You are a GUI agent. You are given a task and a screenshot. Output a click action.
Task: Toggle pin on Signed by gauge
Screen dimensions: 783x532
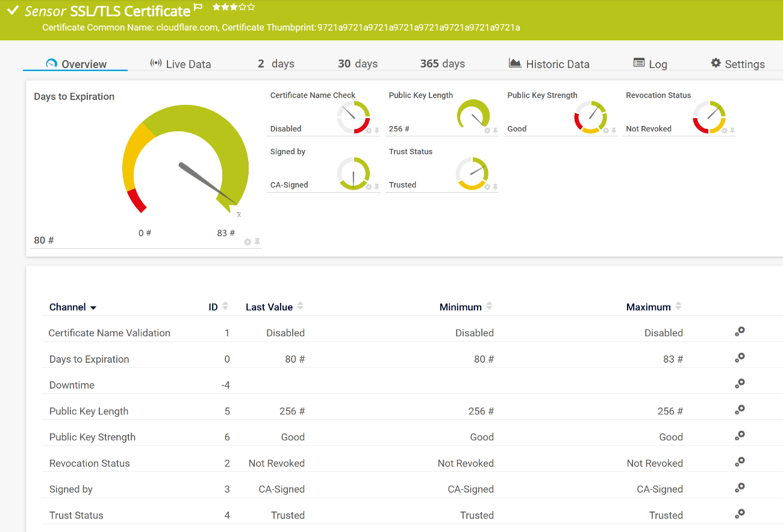[376, 187]
